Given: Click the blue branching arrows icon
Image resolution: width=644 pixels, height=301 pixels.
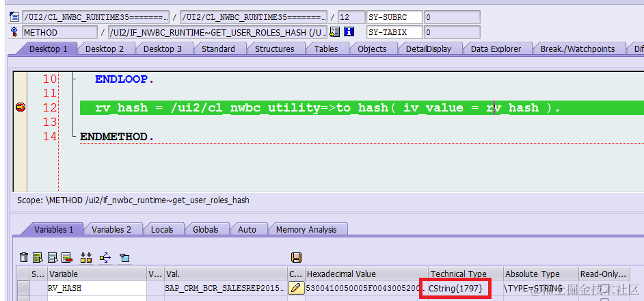Looking at the screenshot, I should (105, 258).
